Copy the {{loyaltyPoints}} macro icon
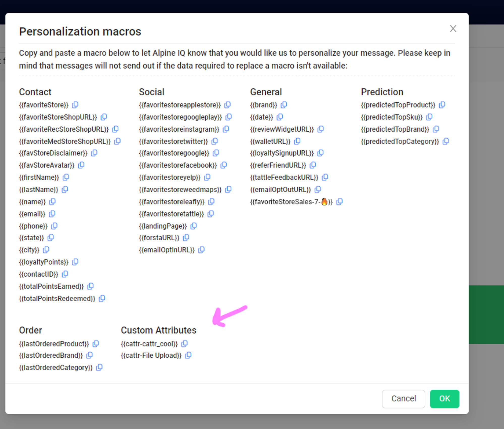Viewport: 504px width, 429px height. pyautogui.click(x=75, y=262)
